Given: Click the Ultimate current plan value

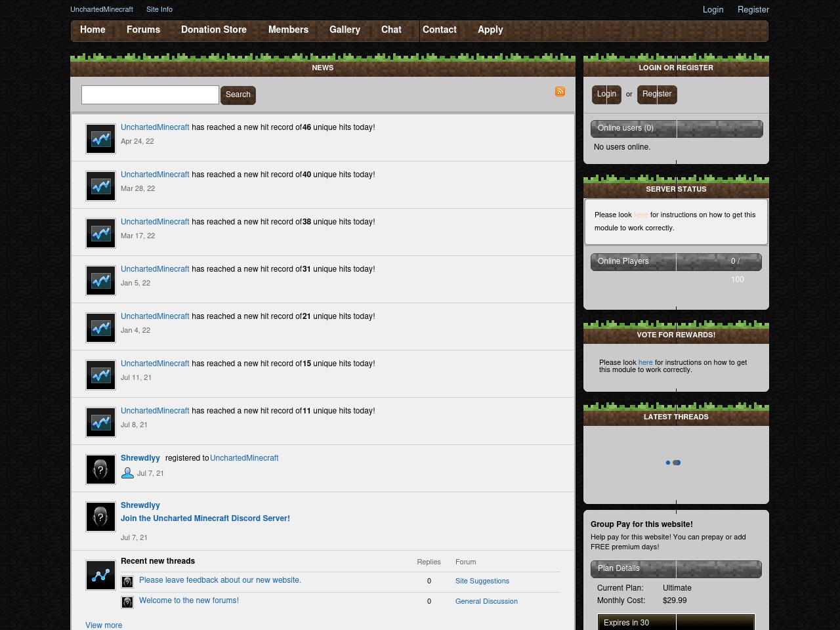Looking at the screenshot, I should click(x=677, y=588).
